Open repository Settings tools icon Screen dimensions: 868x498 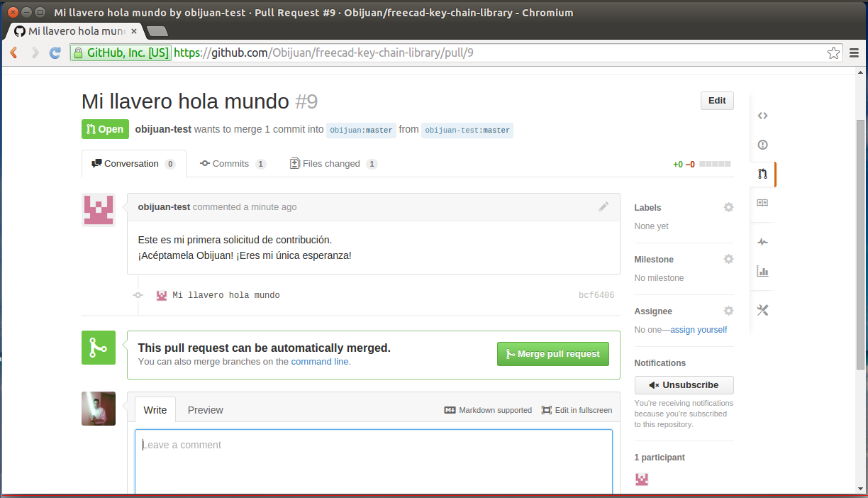tap(762, 310)
